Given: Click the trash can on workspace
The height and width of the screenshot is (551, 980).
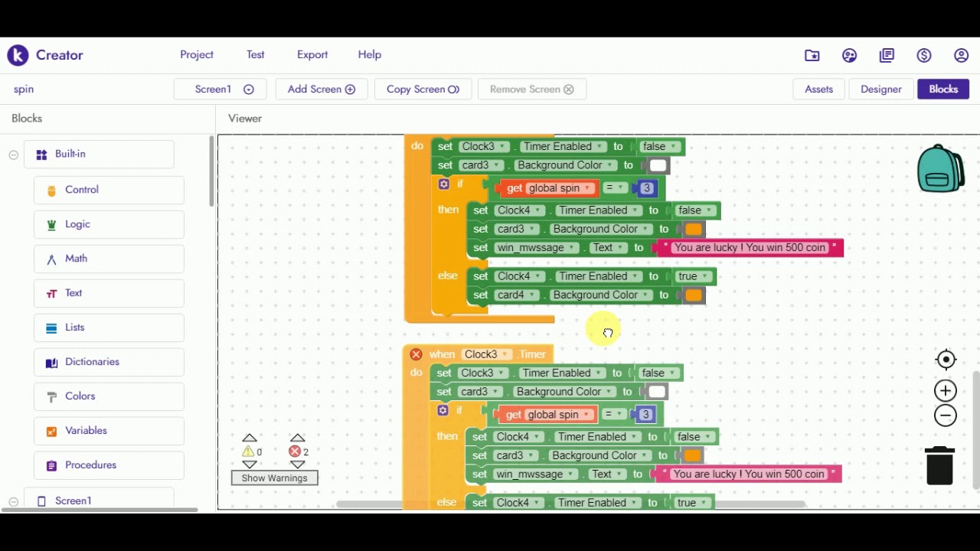Looking at the screenshot, I should [939, 465].
